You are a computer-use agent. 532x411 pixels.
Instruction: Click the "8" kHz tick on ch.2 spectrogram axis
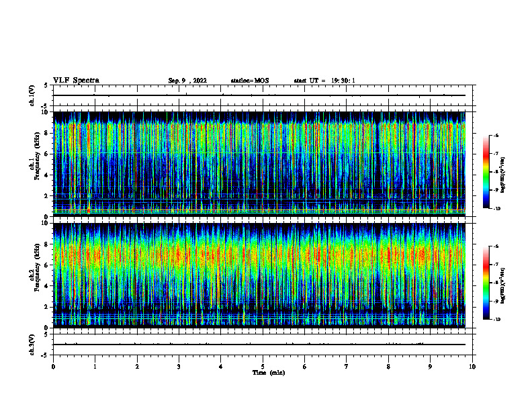[x=46, y=244]
